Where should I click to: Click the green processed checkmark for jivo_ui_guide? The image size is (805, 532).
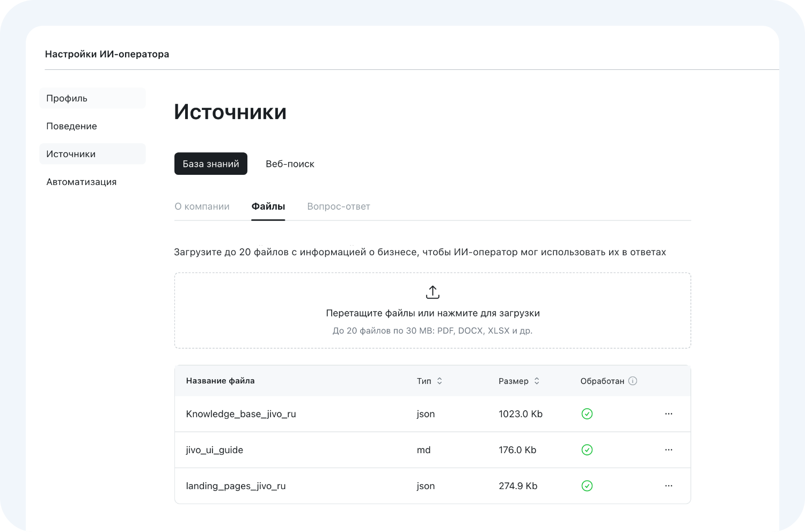coord(587,450)
